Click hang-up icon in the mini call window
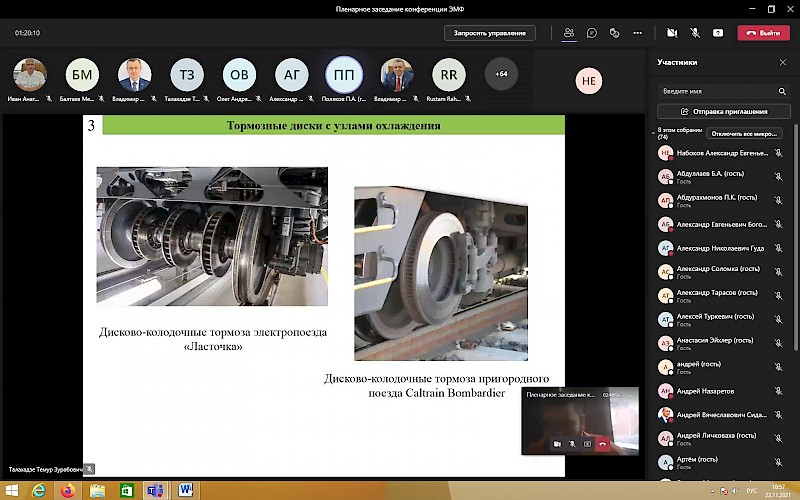Image resolution: width=800 pixels, height=500 pixels. [602, 443]
